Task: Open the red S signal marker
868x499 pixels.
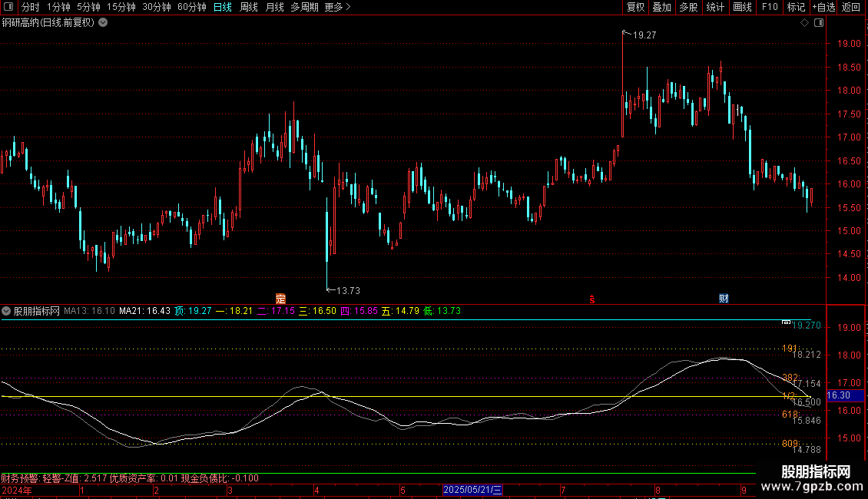Action: click(591, 299)
